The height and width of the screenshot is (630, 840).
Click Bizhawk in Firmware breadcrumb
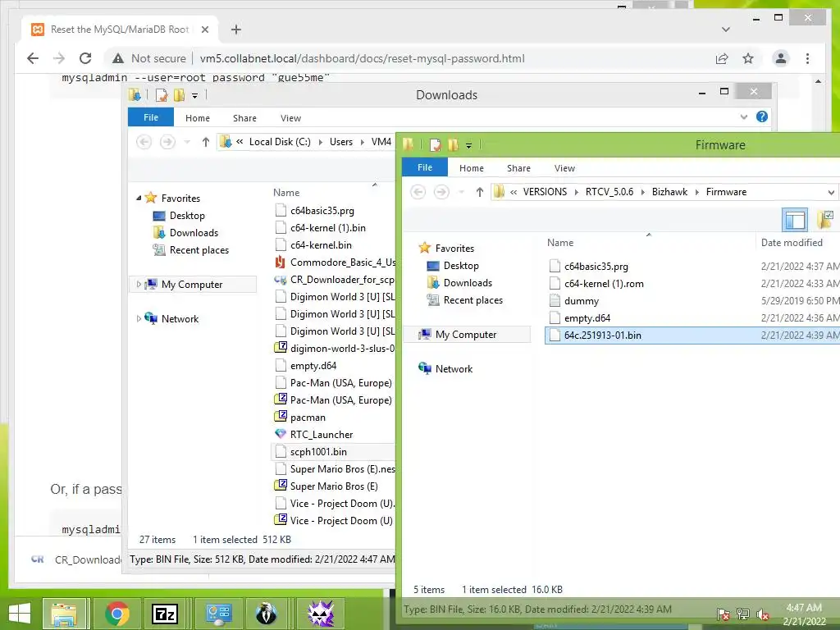(x=669, y=192)
